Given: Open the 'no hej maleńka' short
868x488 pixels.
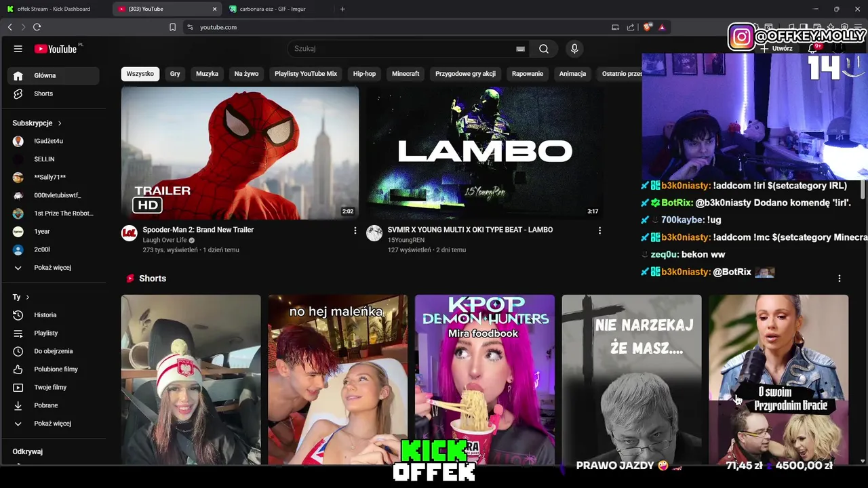Looking at the screenshot, I should pos(338,380).
